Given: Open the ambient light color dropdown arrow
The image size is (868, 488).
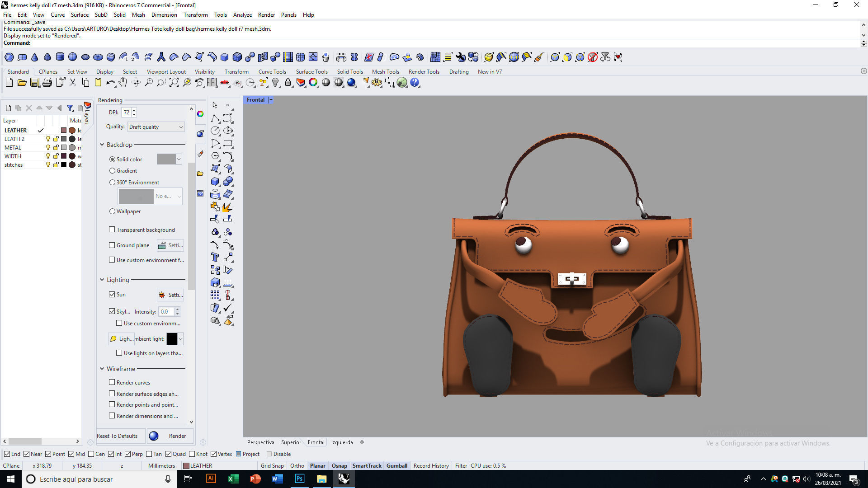Looking at the screenshot, I should click(x=181, y=339).
